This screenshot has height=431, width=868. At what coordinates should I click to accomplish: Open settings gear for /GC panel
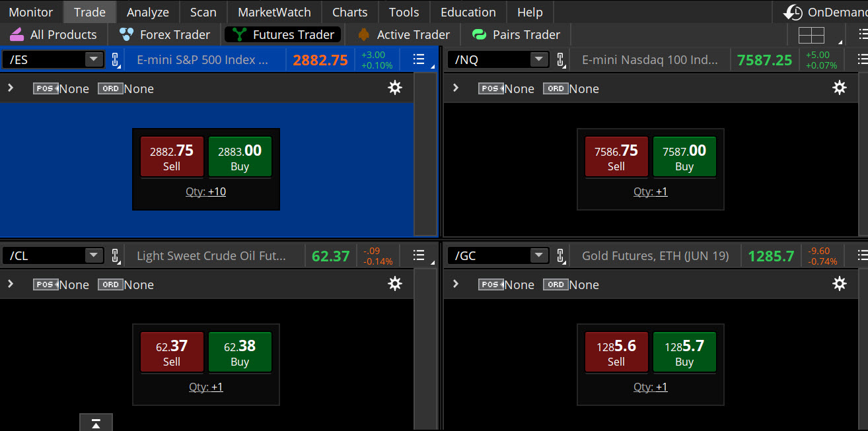coord(839,283)
